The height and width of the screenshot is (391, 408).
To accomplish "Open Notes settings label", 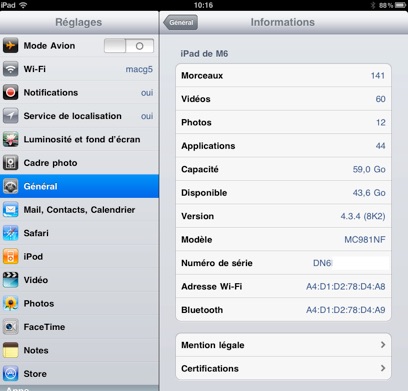I will tap(36, 350).
